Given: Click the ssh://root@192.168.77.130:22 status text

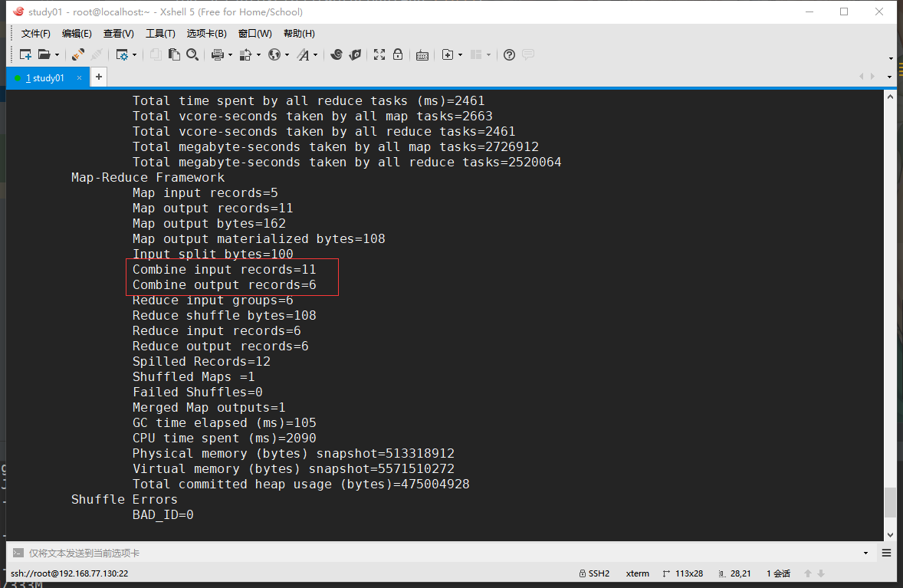Looking at the screenshot, I should 69,573.
